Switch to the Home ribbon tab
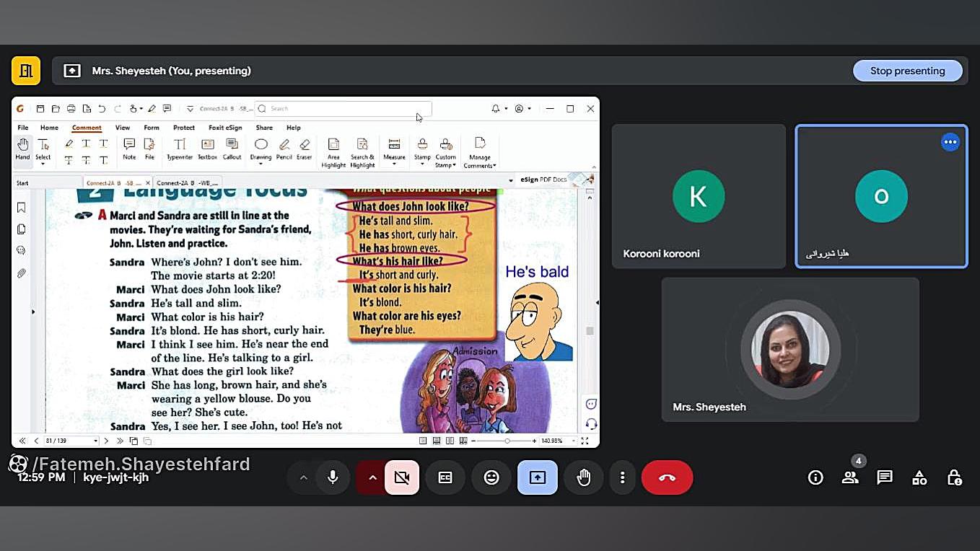This screenshot has height=551, width=980. pos(49,128)
